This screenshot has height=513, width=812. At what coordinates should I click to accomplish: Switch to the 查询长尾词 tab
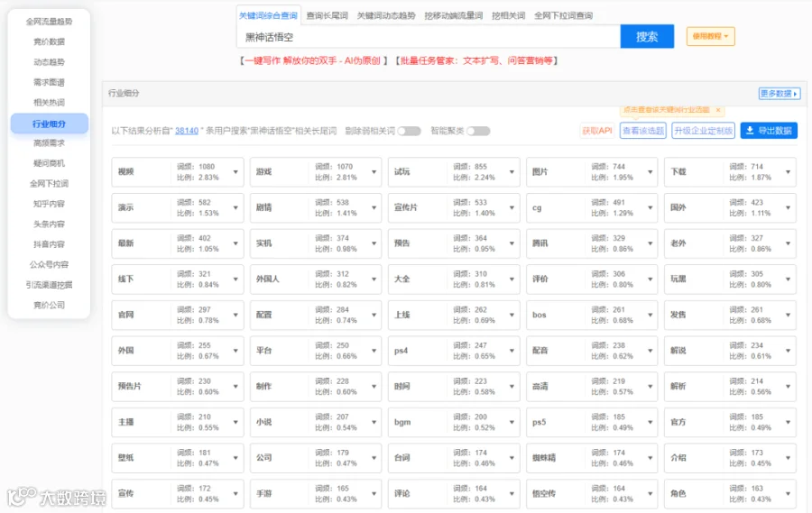pos(327,15)
